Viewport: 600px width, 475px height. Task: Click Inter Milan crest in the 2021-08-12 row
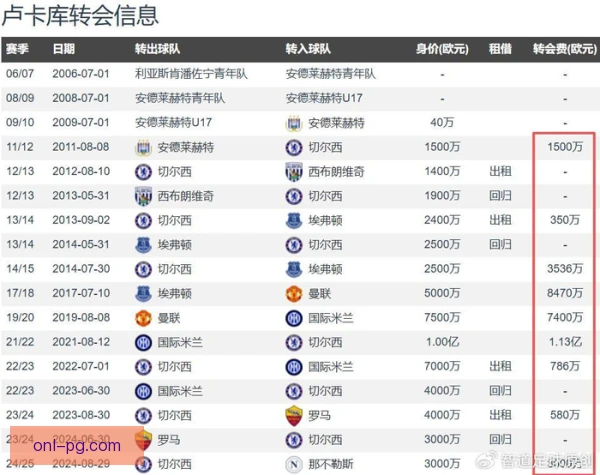143,343
